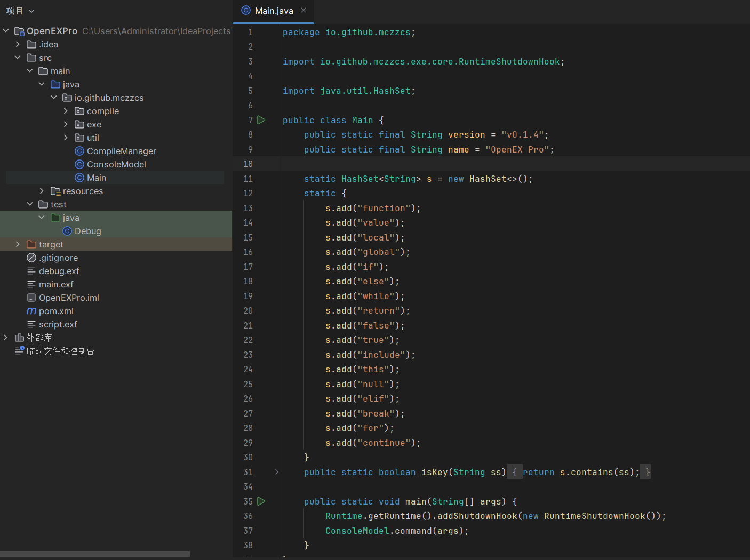Collapse the OpenEXPro project root

[x=6, y=31]
